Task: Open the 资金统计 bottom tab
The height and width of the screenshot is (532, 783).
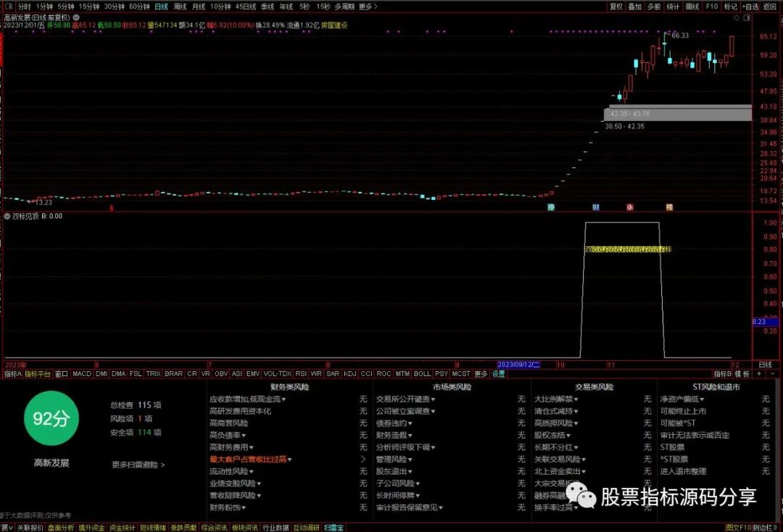Action: [x=123, y=528]
